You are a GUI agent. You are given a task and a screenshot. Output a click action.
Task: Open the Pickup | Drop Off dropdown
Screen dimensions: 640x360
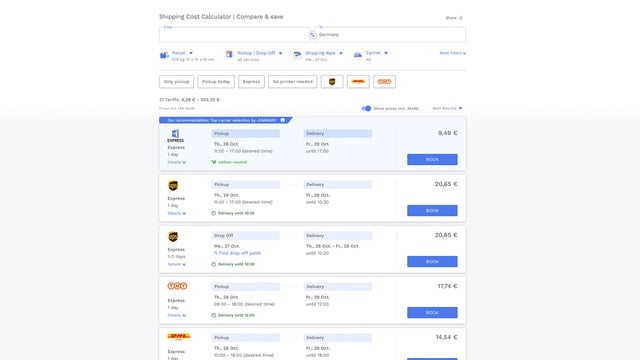[x=260, y=53]
